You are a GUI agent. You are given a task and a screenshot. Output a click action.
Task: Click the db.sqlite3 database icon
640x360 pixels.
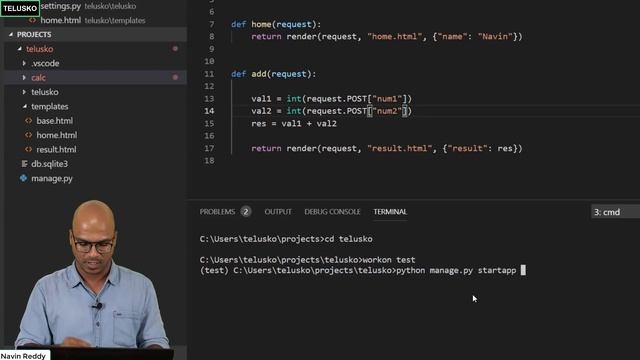(x=24, y=164)
